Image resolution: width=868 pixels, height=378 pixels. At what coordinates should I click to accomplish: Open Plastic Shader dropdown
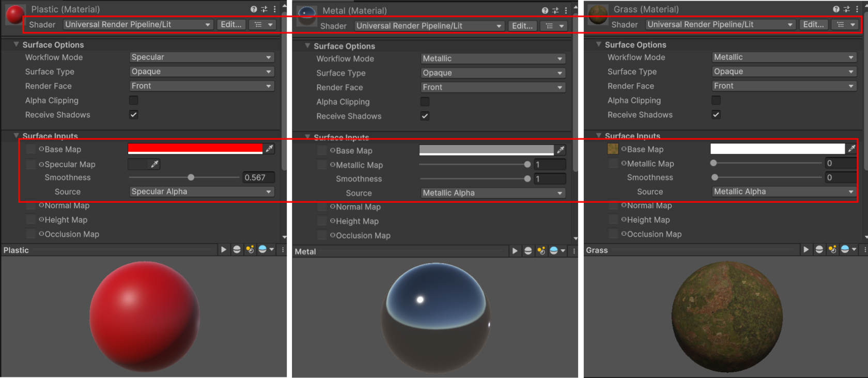point(138,24)
